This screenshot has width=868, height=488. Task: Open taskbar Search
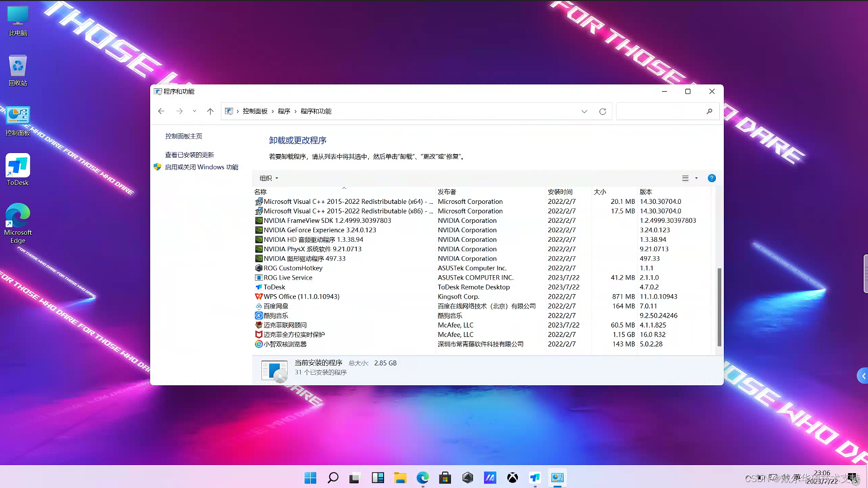click(x=333, y=478)
